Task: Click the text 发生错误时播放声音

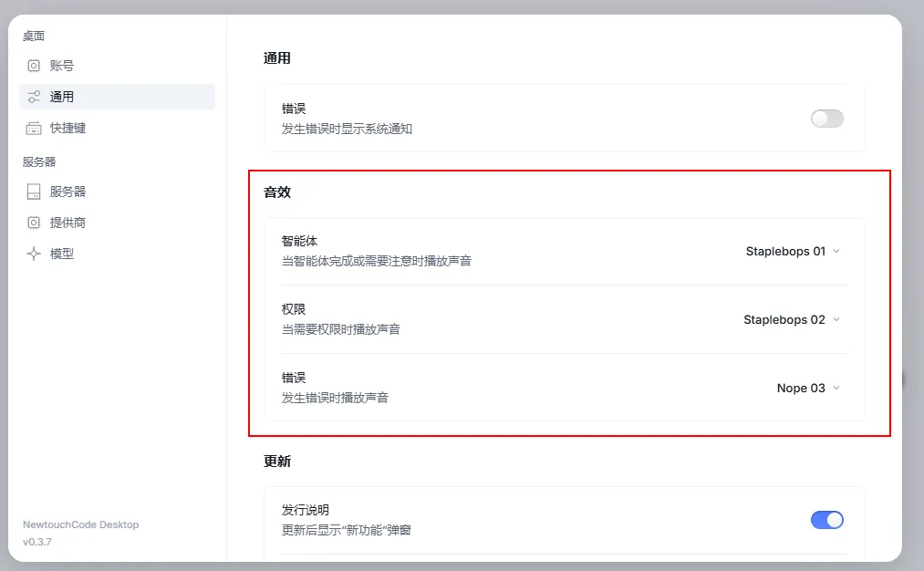Action: click(335, 398)
